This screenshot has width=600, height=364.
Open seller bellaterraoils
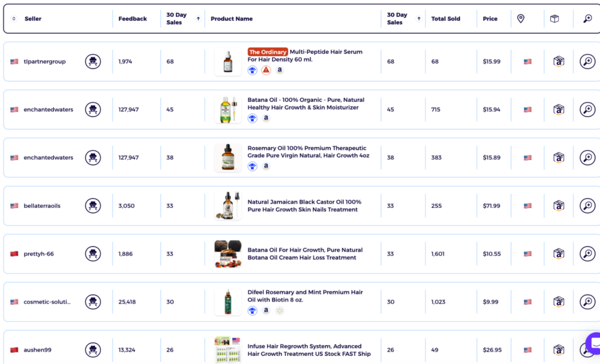(42, 206)
